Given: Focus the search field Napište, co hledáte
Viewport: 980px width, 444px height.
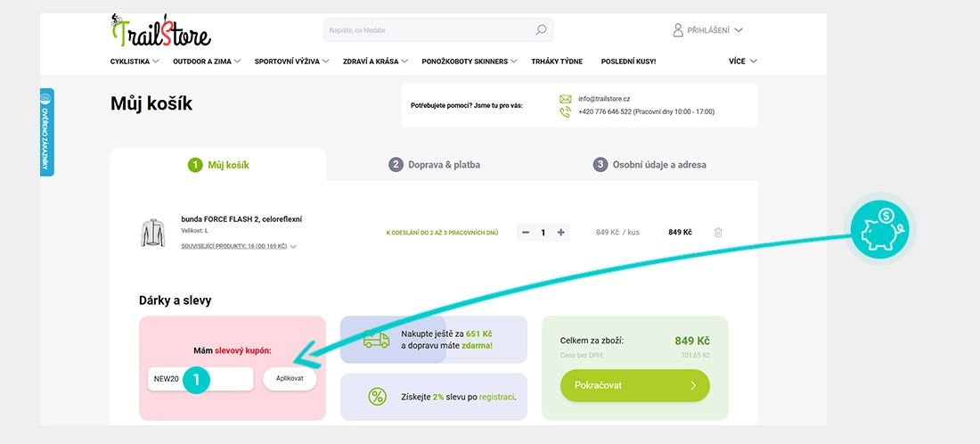Looking at the screenshot, I should point(438,30).
